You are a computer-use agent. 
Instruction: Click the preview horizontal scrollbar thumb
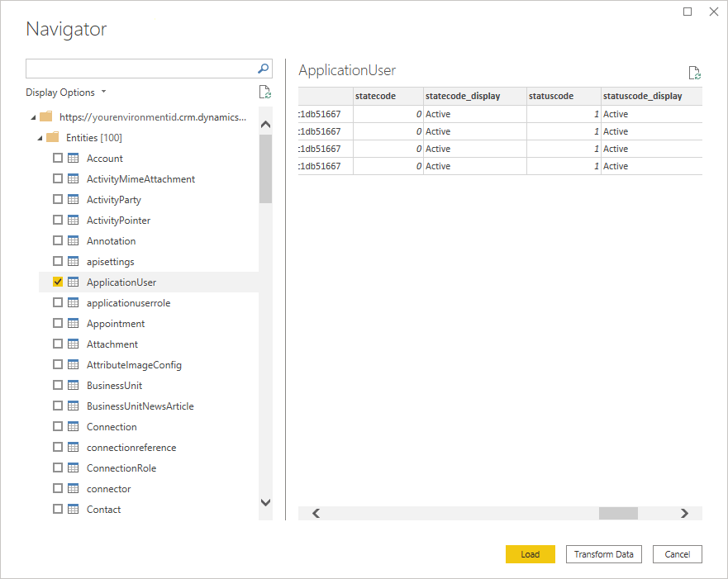point(618,513)
